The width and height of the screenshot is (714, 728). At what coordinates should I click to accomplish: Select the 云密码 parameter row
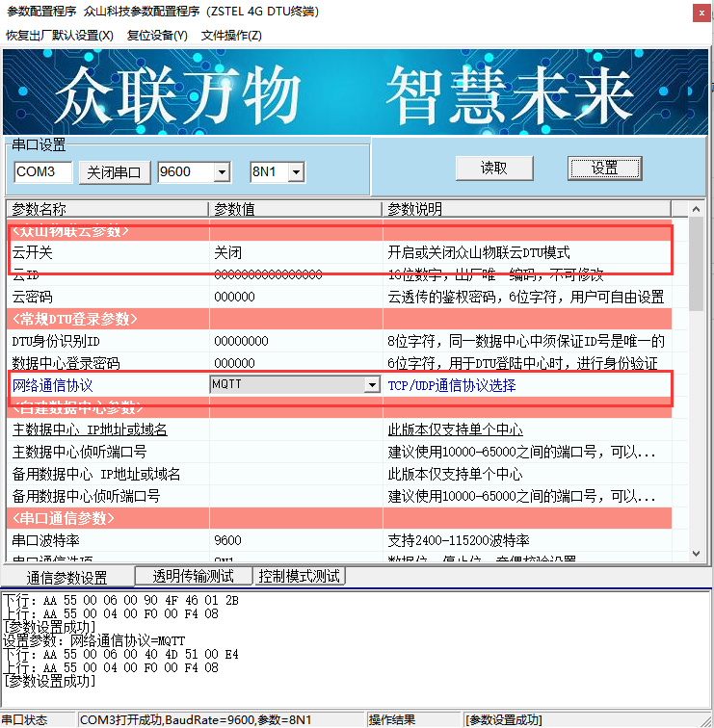(x=339, y=297)
